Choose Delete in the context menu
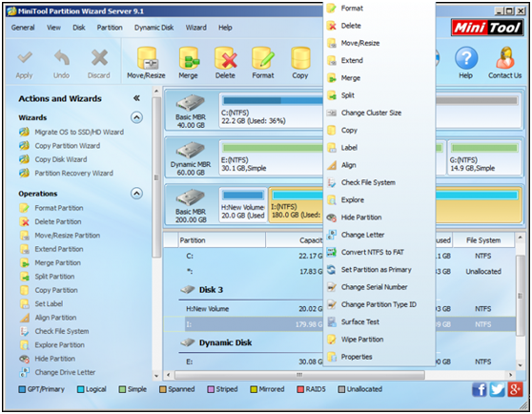 (x=379, y=26)
